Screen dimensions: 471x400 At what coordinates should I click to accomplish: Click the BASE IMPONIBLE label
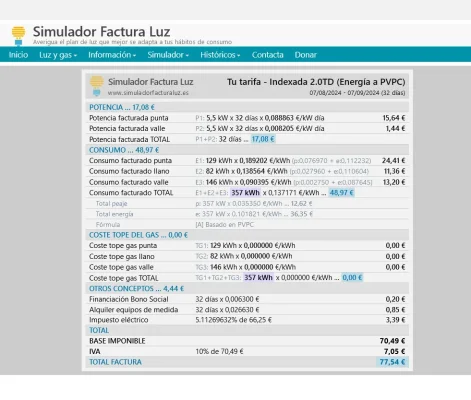[x=117, y=341]
